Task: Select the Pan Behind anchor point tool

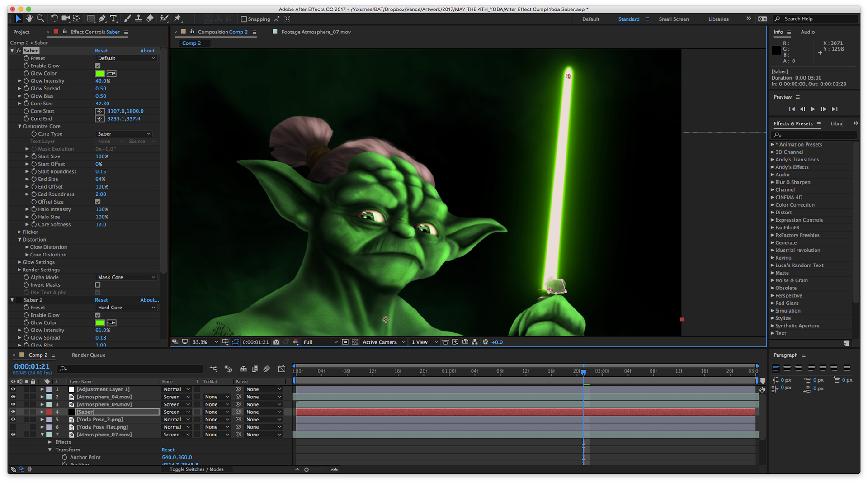Action: pyautogui.click(x=77, y=19)
